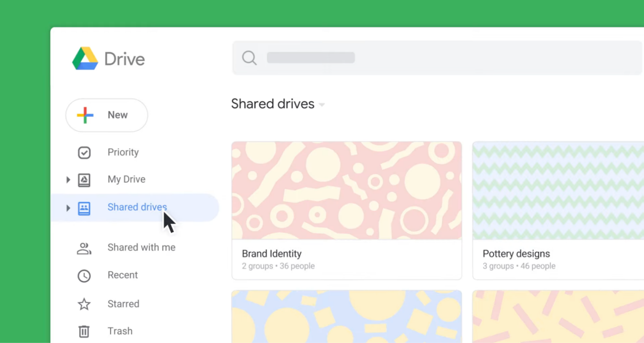Select the Starred star icon
The width and height of the screenshot is (644, 343).
(84, 304)
